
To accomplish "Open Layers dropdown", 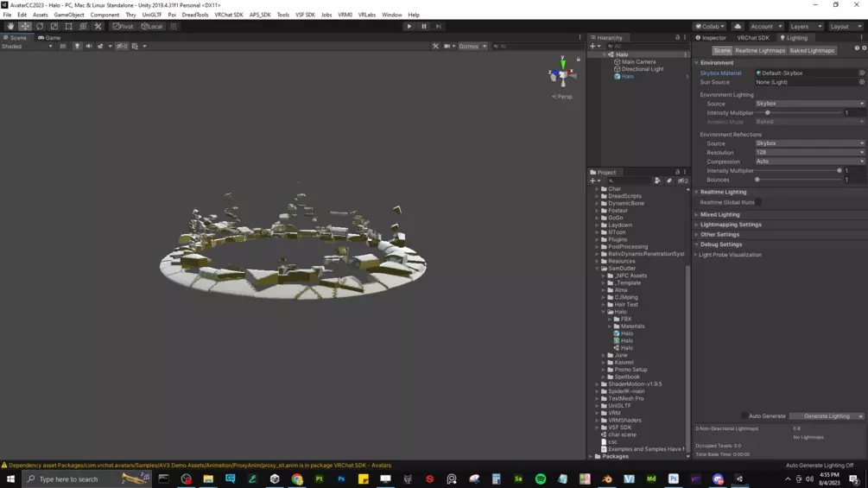I will point(806,26).
